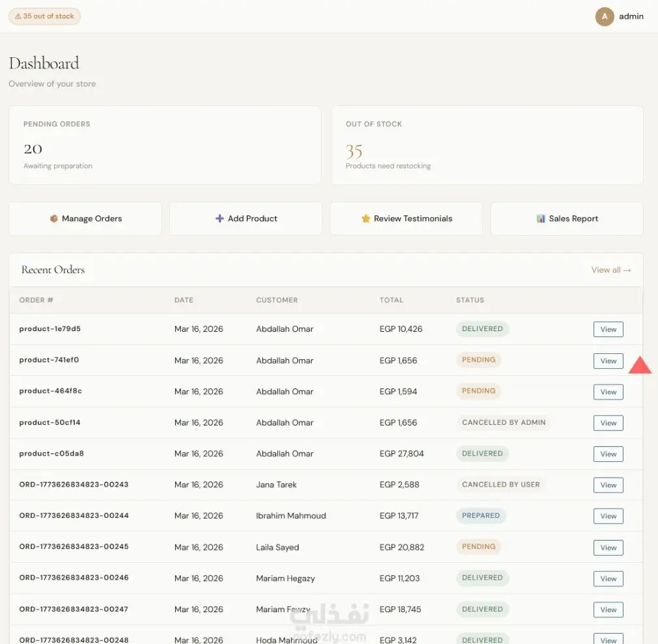Open the admin avatar circle
This screenshot has width=658, height=644.
tap(604, 16)
